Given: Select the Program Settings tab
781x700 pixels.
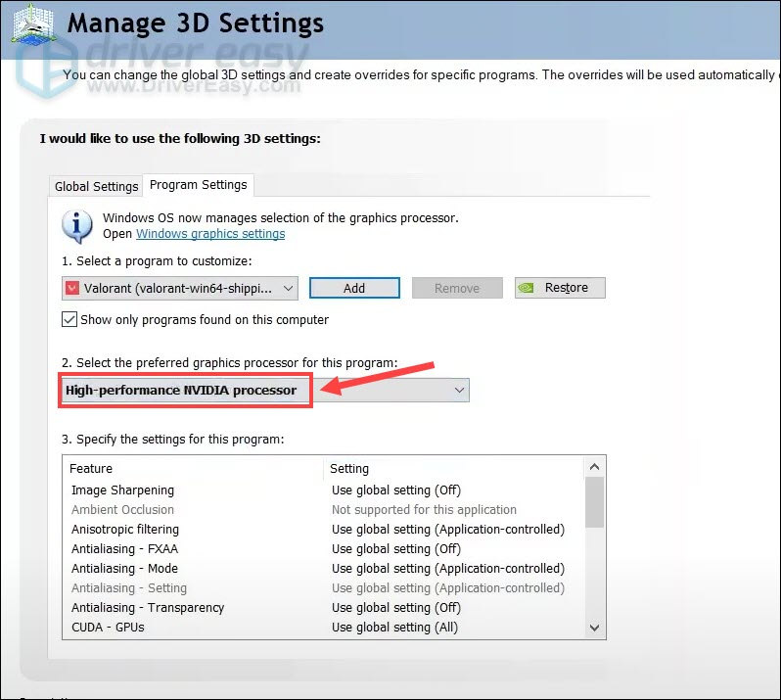Looking at the screenshot, I should pyautogui.click(x=199, y=185).
